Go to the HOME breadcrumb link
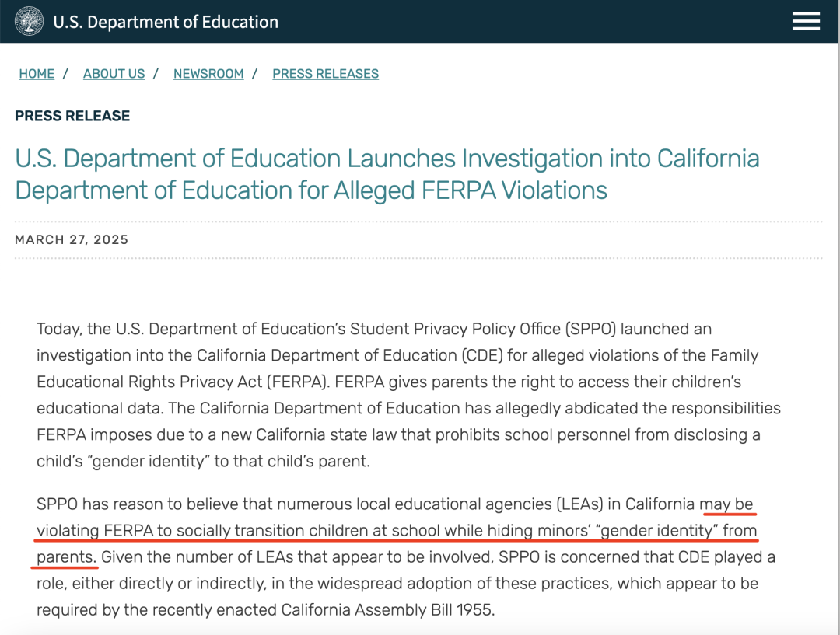The width and height of the screenshot is (840, 635). click(37, 73)
